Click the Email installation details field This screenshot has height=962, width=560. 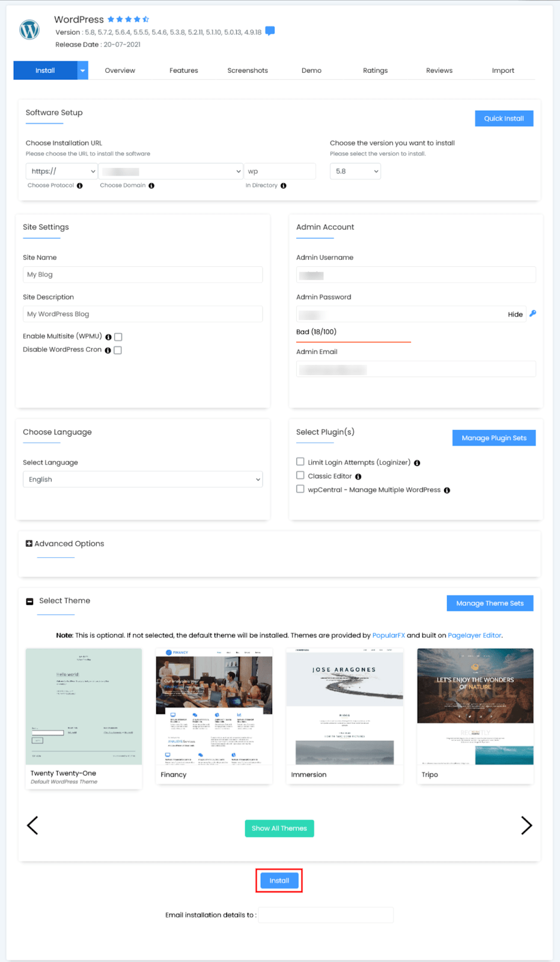(x=326, y=915)
